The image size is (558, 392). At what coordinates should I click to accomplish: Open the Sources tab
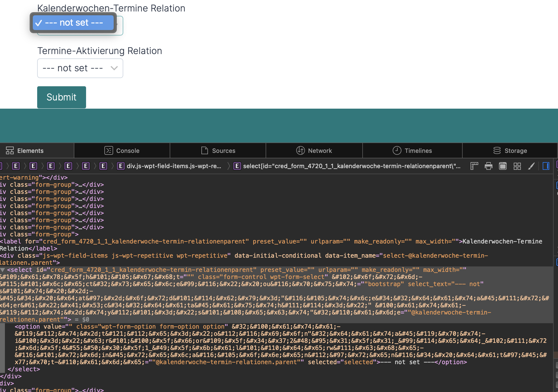pyautogui.click(x=218, y=151)
